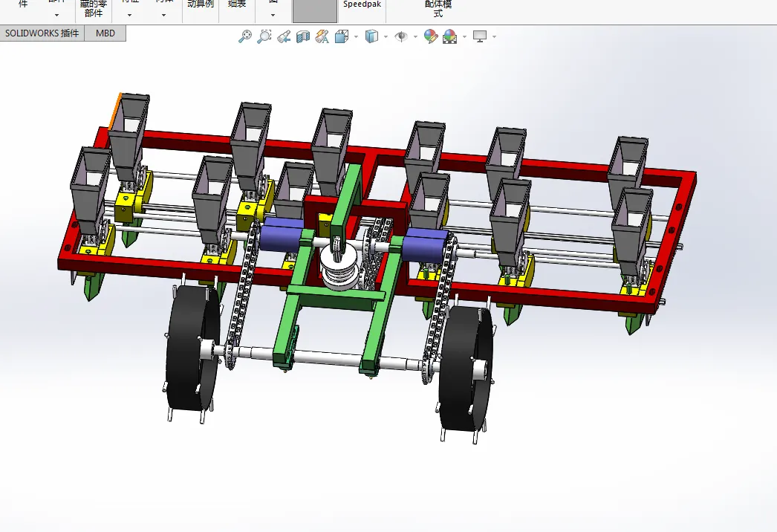Image resolution: width=777 pixels, height=532 pixels.
Task: Click the 动算例 ribbon button
Action: coord(201,5)
